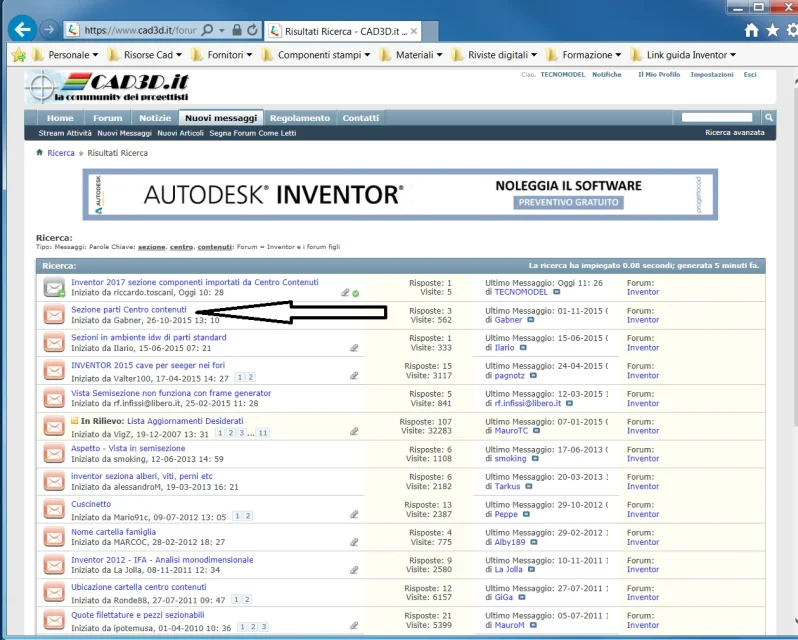The height and width of the screenshot is (640, 798).
Task: Click the forum search magnifier button
Action: 768,118
